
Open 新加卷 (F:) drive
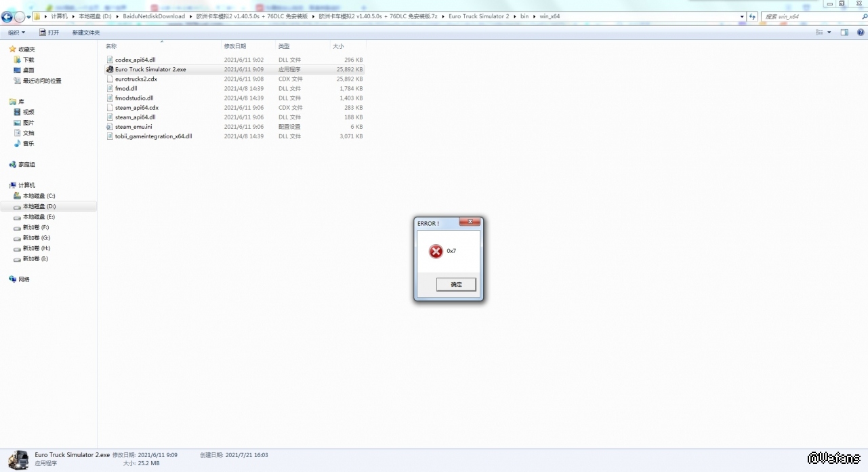click(x=36, y=227)
